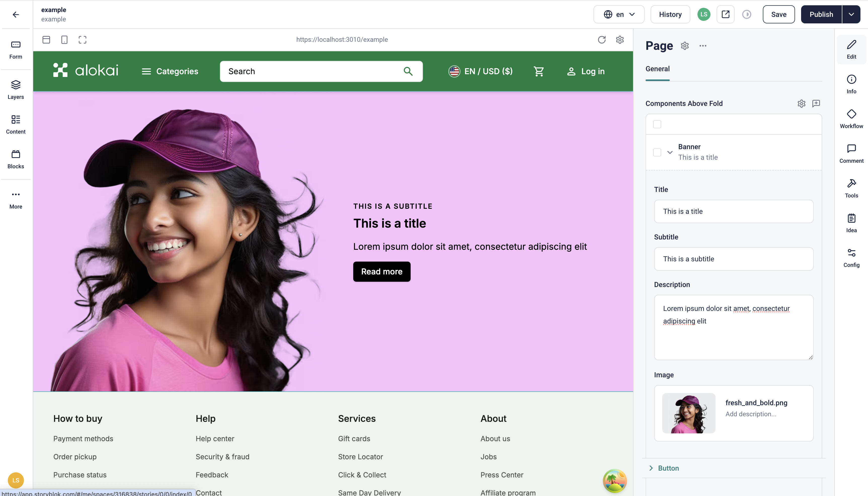Screen dimensions: 868x496
Task: Open the Categories menu in preview
Action: click(x=170, y=71)
